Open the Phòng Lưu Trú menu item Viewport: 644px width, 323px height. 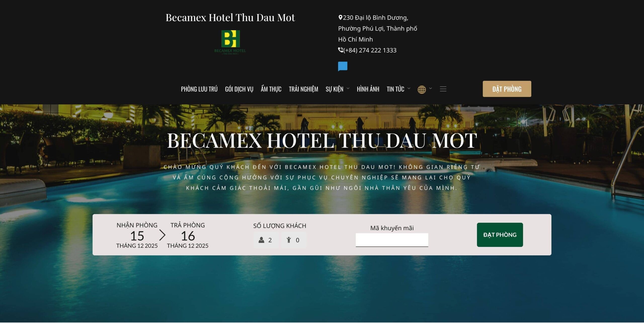pos(199,89)
